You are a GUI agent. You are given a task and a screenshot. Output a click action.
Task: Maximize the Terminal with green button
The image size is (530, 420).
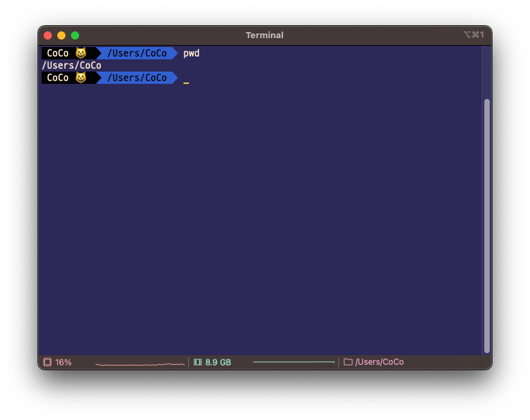click(x=75, y=35)
